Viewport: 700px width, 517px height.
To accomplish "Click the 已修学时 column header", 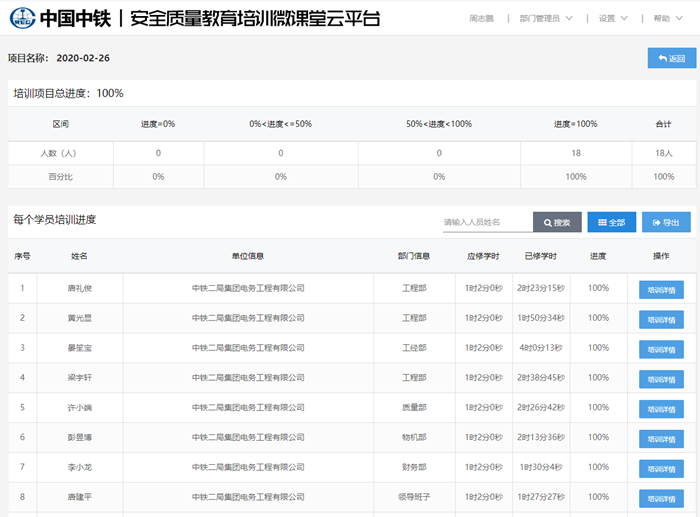I will (x=540, y=256).
